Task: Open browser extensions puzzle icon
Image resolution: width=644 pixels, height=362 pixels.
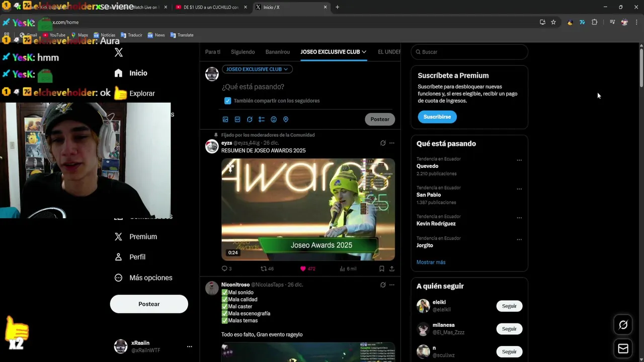Action: coord(594,22)
